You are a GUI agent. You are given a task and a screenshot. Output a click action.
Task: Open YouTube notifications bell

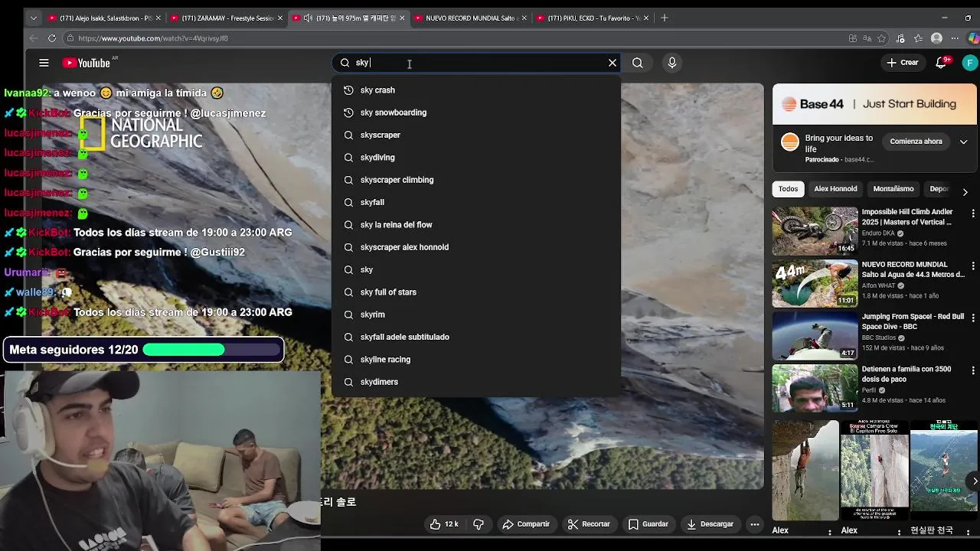click(942, 63)
